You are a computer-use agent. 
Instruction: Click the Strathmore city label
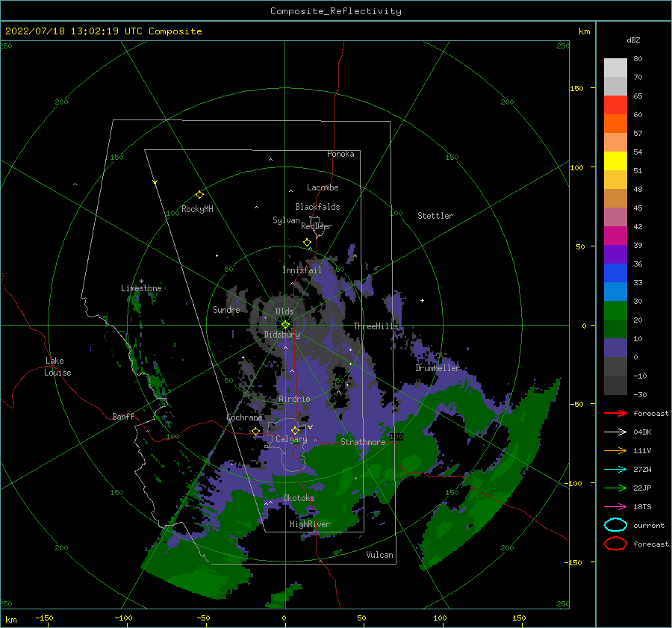[x=363, y=442]
